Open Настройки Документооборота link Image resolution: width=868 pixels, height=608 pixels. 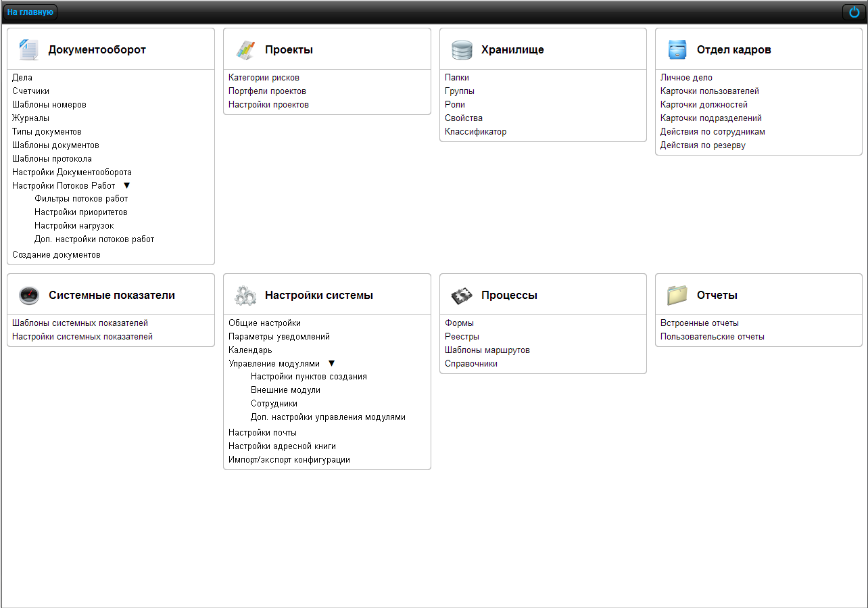pyautogui.click(x=72, y=172)
